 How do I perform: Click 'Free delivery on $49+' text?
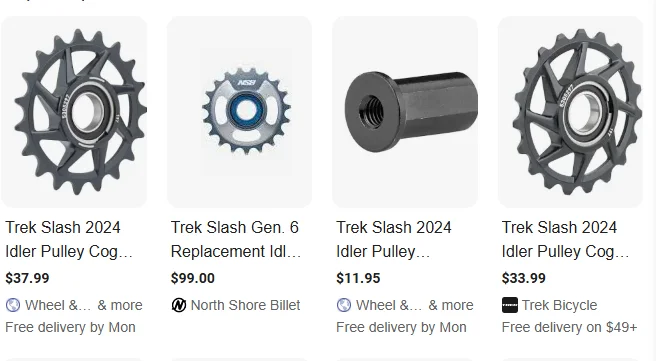click(569, 327)
